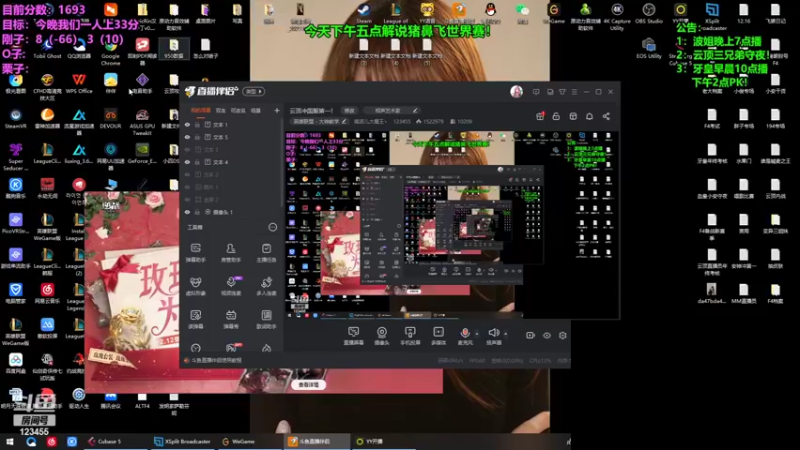Show the hidden 文本 2 layer
This screenshot has width=800, height=450.
[187, 174]
